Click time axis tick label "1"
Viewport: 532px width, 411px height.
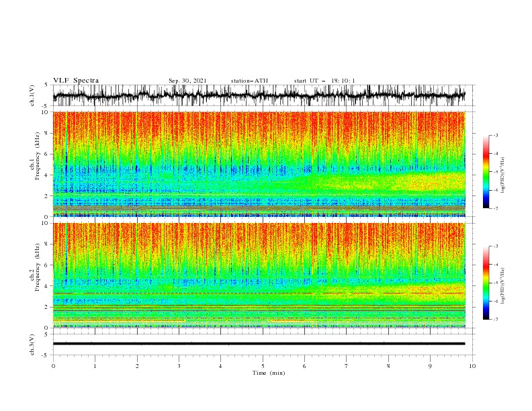point(95,366)
